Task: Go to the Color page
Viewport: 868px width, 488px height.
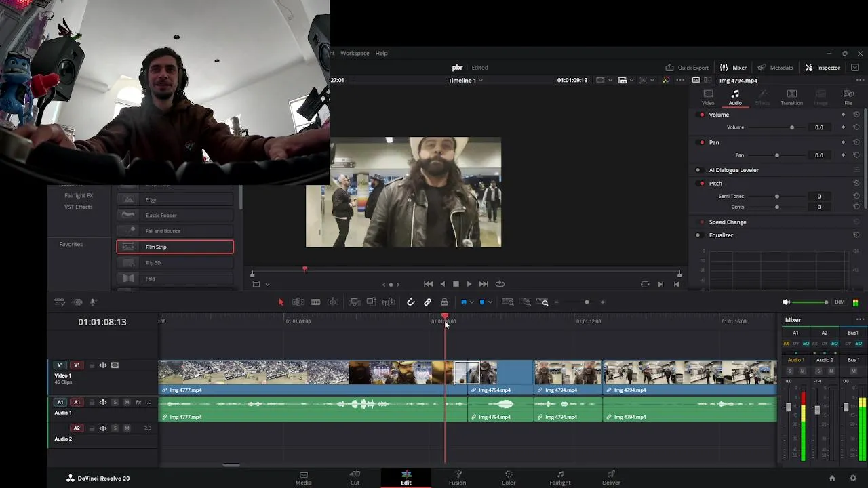Action: coord(509,478)
